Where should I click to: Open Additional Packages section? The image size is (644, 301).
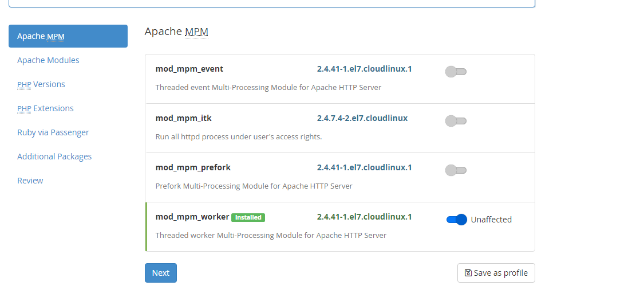coord(54,157)
